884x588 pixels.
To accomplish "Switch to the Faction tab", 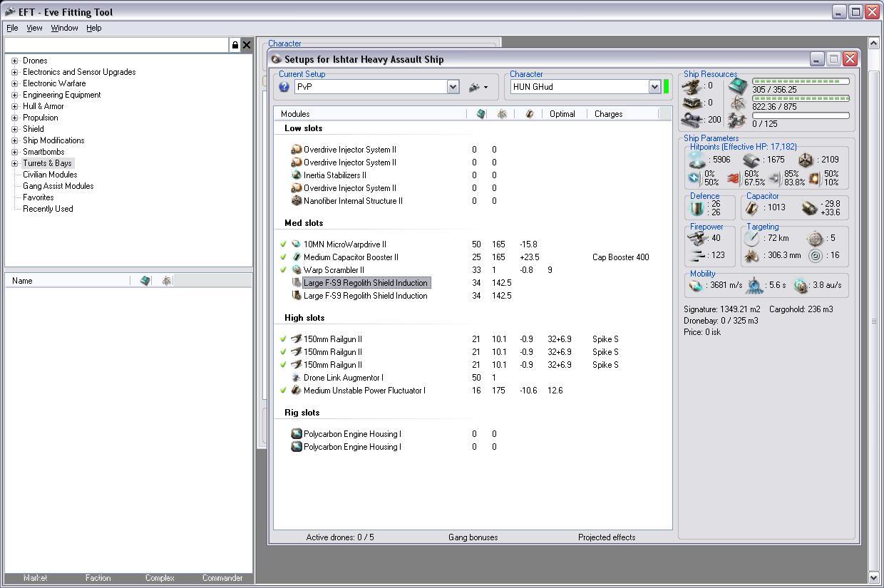I will pos(98,578).
